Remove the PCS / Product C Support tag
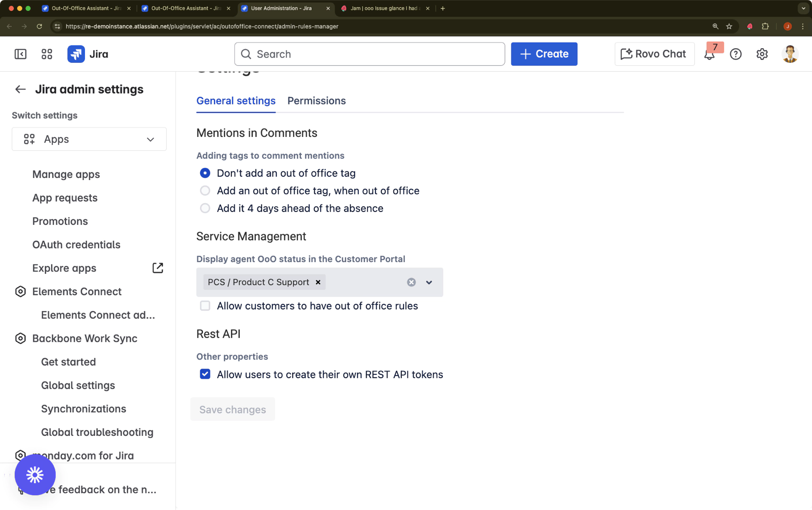The width and height of the screenshot is (812, 510). [x=318, y=282]
